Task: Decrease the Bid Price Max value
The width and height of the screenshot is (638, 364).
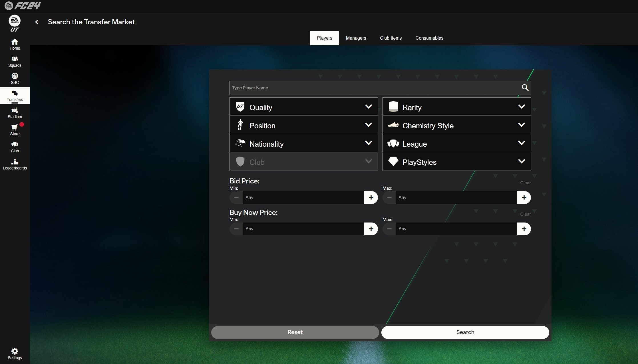Action: [x=389, y=197]
